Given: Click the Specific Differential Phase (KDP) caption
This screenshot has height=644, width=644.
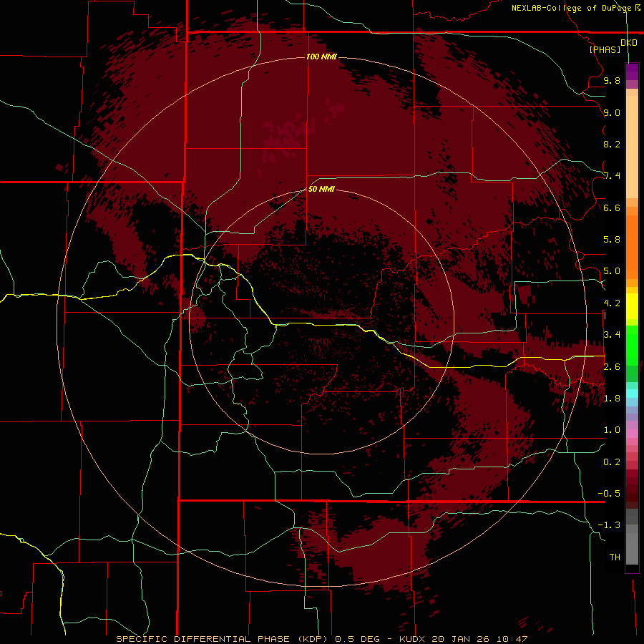Looking at the screenshot, I should (x=222, y=639).
